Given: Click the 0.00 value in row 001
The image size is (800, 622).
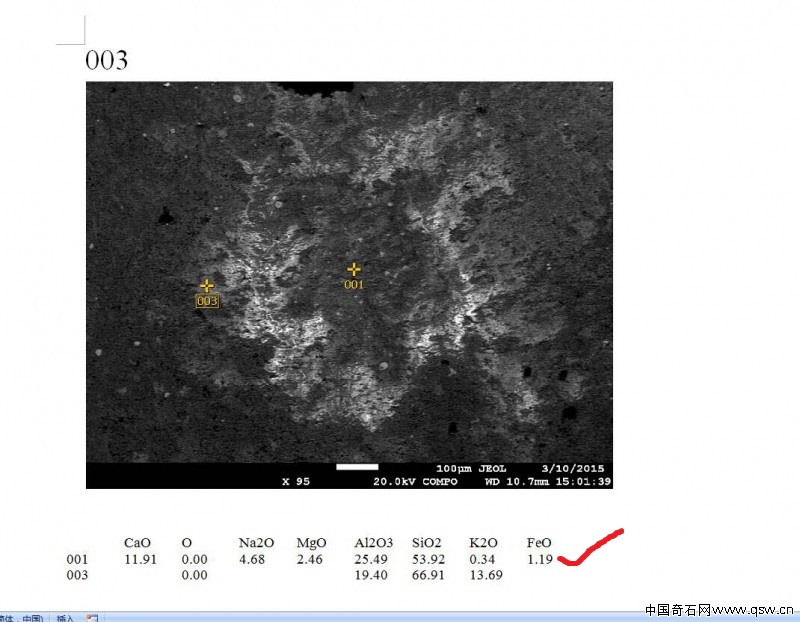Looking at the screenshot, I should coord(194,559).
